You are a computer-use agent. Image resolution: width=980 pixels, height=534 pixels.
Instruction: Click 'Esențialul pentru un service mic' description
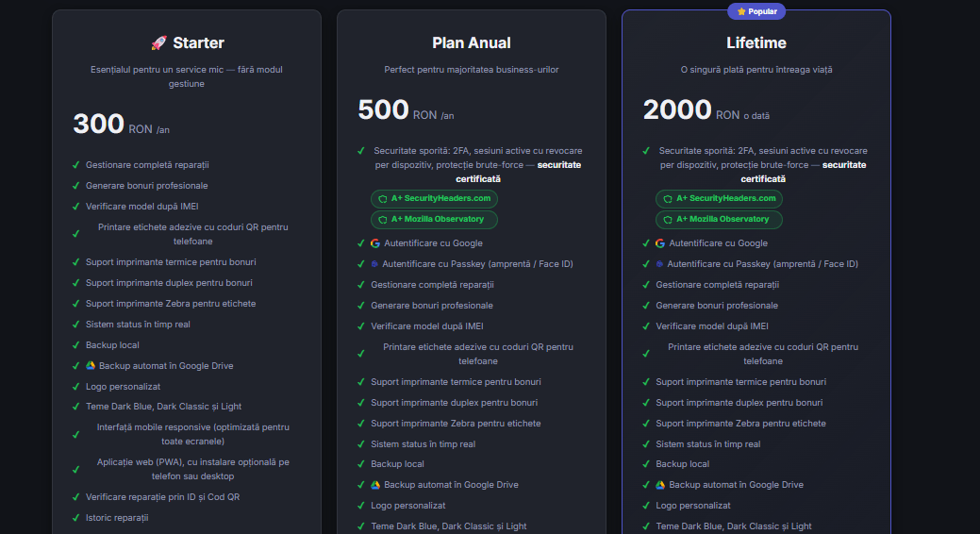(186, 76)
